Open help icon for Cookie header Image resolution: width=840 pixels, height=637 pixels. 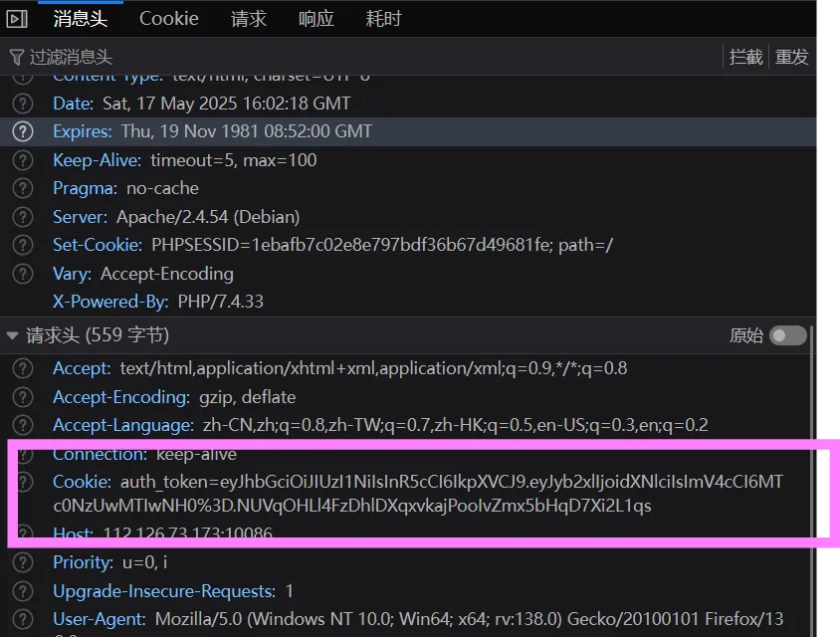[x=23, y=482]
